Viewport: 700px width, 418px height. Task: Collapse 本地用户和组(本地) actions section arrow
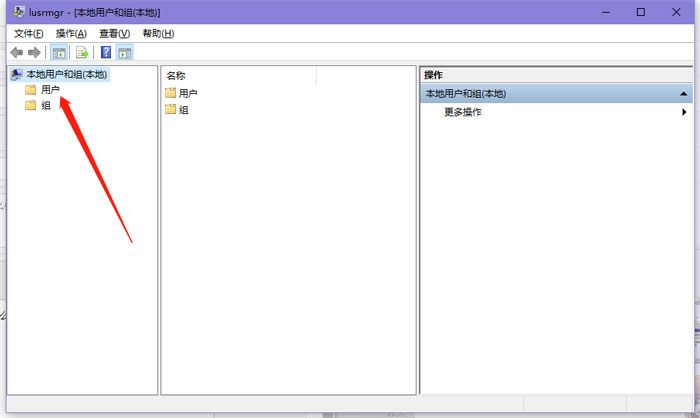click(683, 94)
